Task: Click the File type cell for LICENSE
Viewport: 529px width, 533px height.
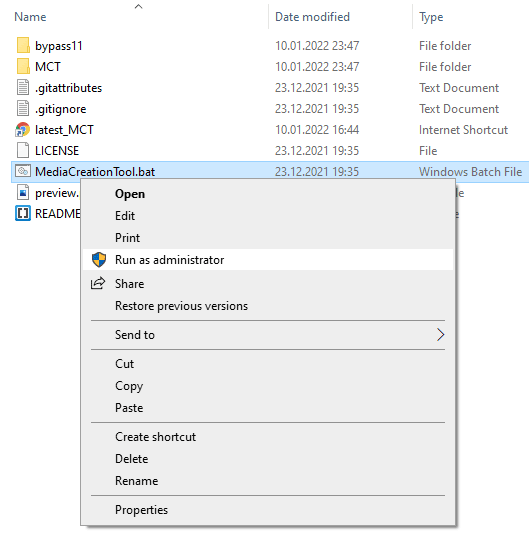Action: 428,151
